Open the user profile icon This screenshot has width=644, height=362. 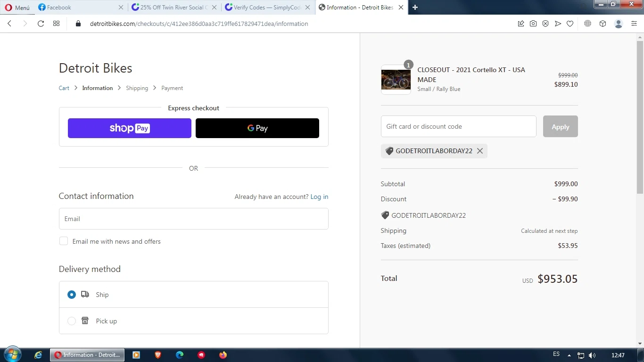click(619, 24)
